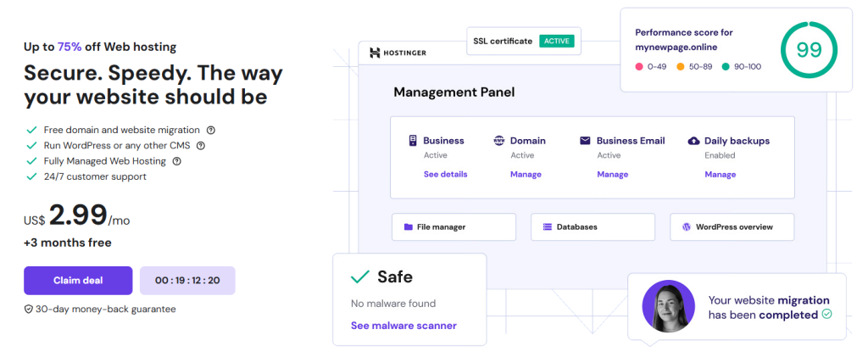Click the Business hosting server icon

coord(413,141)
